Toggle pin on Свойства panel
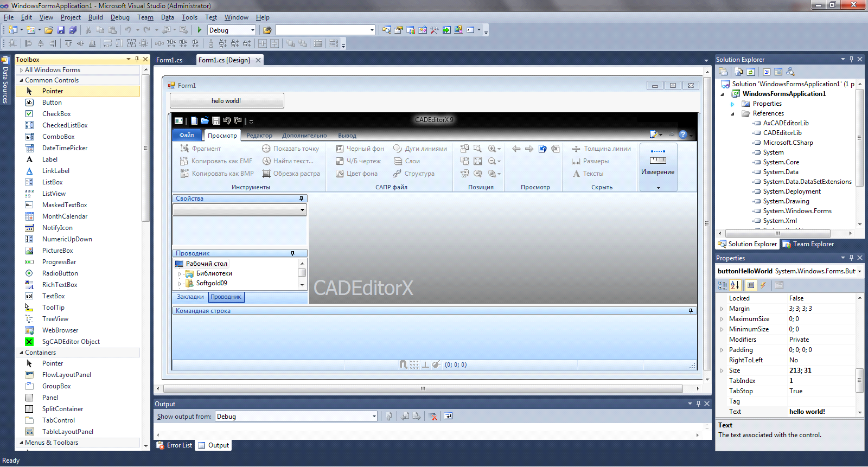This screenshot has height=467, width=868. 302,199
